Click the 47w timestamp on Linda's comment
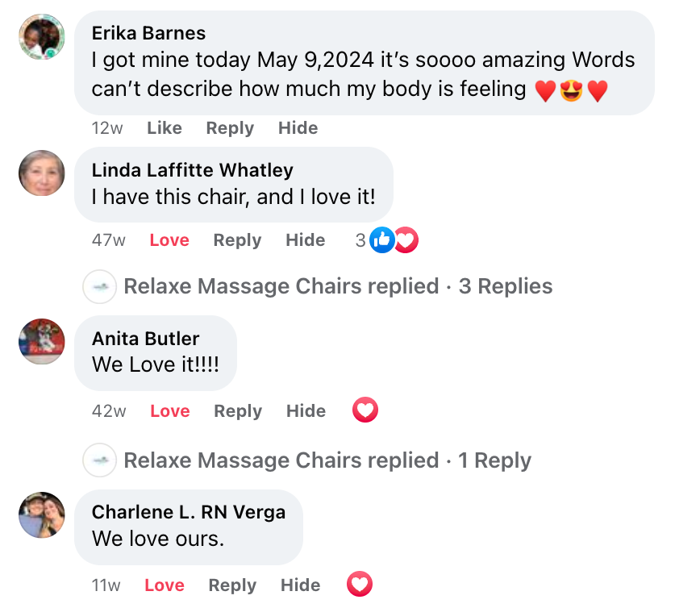The image size is (700, 608). coord(108,240)
